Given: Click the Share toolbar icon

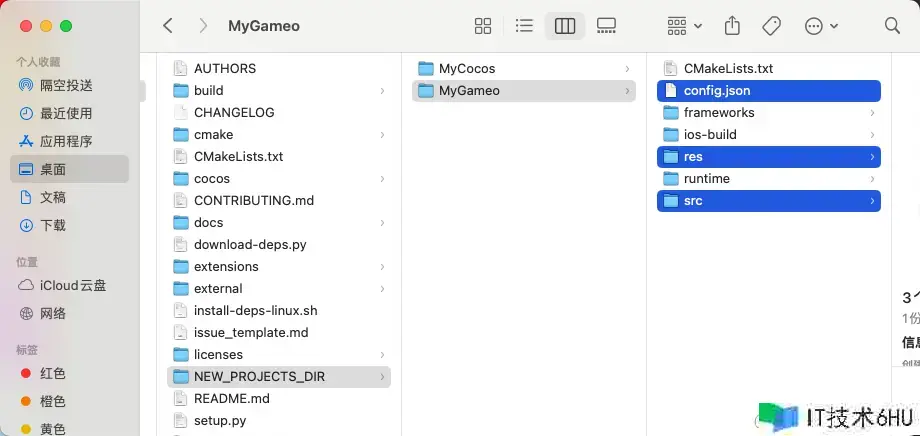Looking at the screenshot, I should 732,26.
